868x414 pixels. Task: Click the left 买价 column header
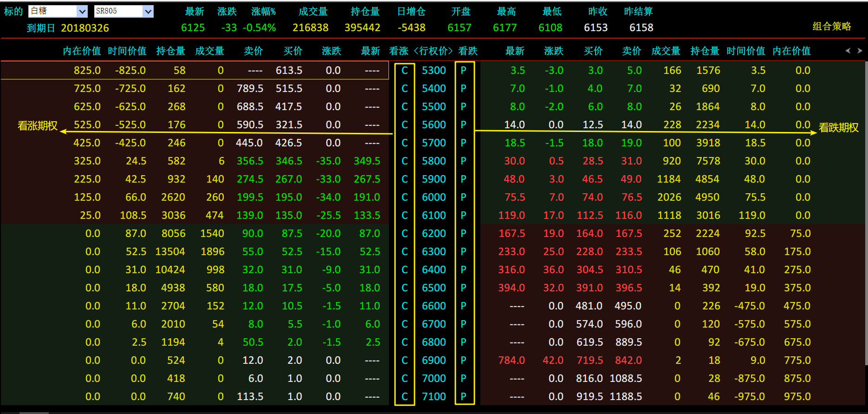pyautogui.click(x=293, y=51)
